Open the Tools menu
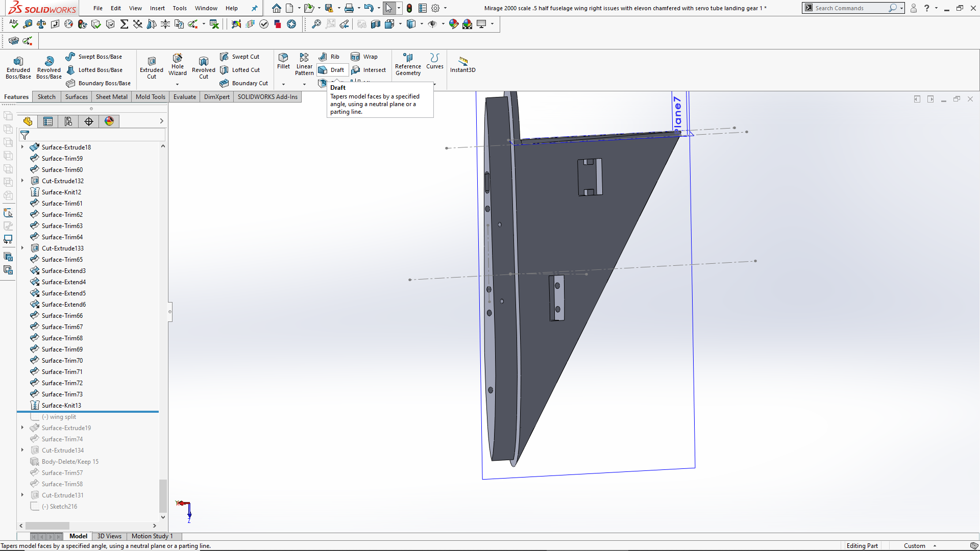980x551 pixels. pyautogui.click(x=180, y=8)
